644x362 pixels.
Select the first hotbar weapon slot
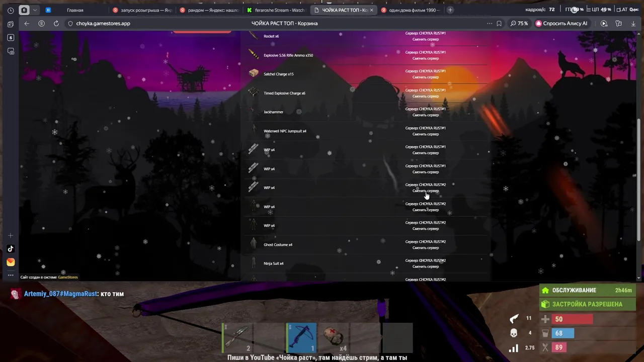click(x=237, y=338)
